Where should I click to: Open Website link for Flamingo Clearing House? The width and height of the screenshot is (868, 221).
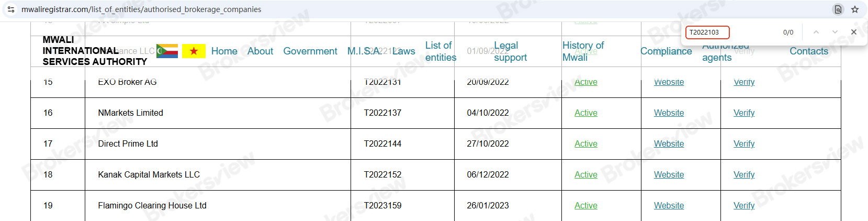(669, 205)
